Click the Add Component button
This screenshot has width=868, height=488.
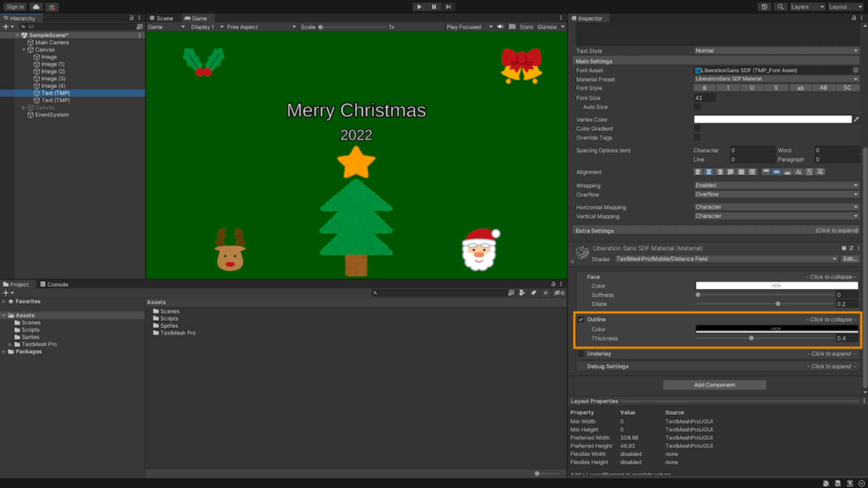tap(714, 385)
